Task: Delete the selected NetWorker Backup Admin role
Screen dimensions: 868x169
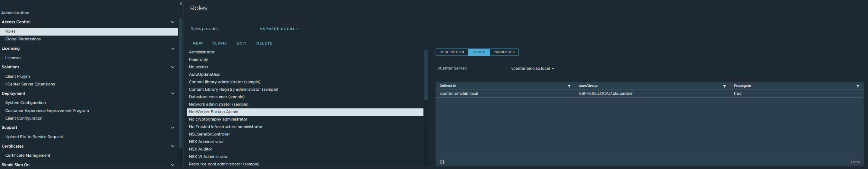Action: (264, 43)
